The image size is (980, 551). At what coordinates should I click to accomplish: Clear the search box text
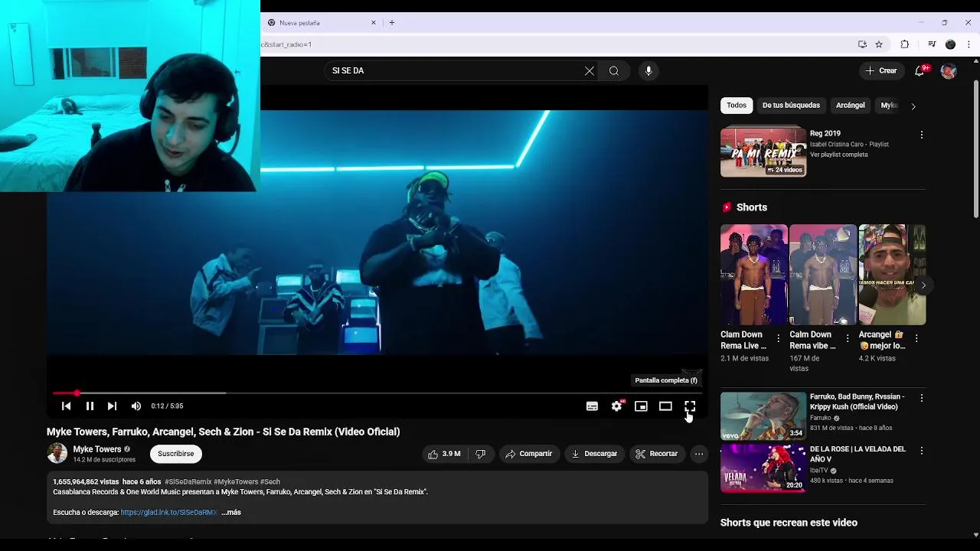click(590, 71)
